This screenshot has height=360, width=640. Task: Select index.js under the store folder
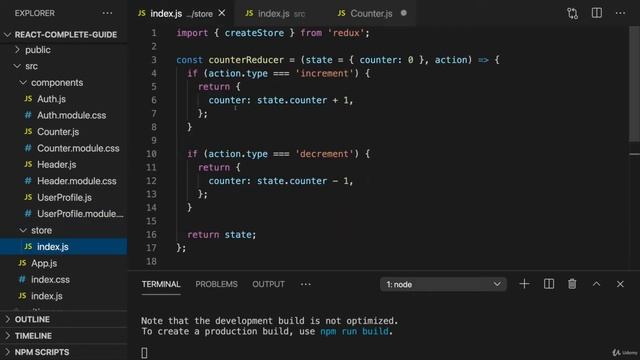click(64, 247)
